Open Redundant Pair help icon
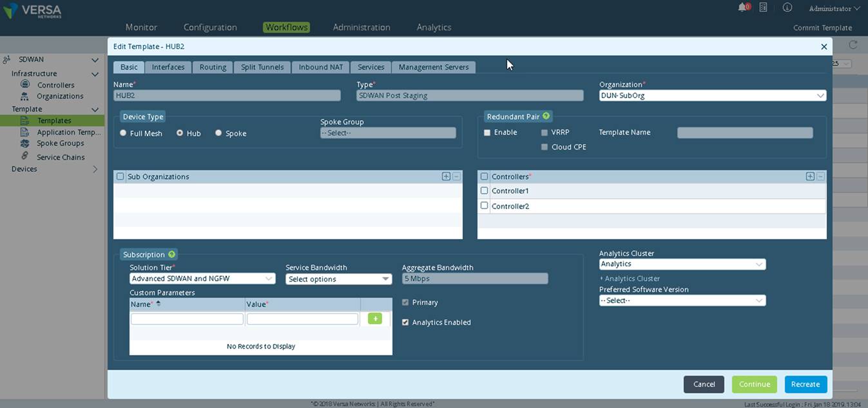 tap(546, 117)
